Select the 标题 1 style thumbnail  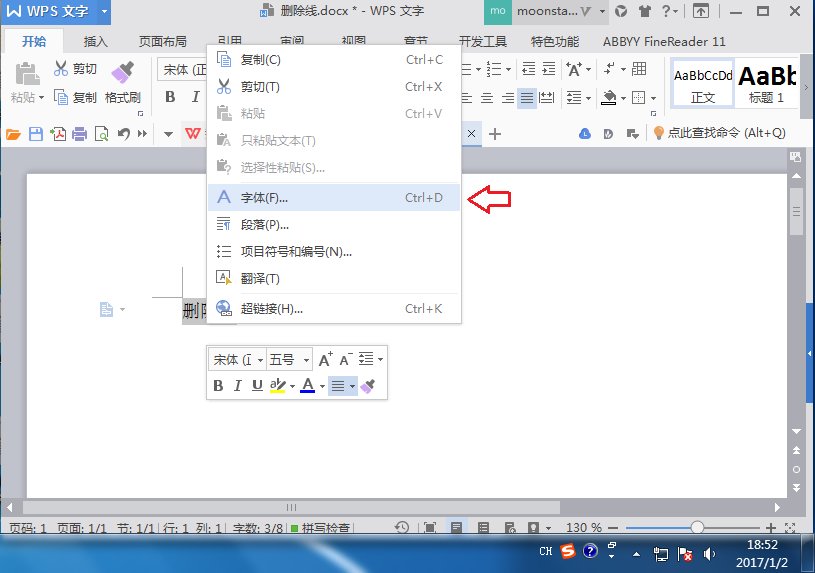pyautogui.click(x=766, y=84)
